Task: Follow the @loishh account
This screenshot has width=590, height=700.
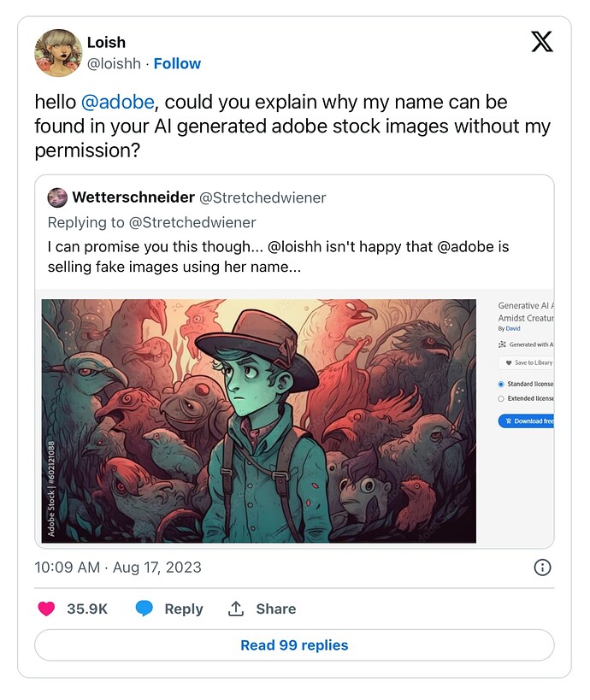Action: [177, 63]
